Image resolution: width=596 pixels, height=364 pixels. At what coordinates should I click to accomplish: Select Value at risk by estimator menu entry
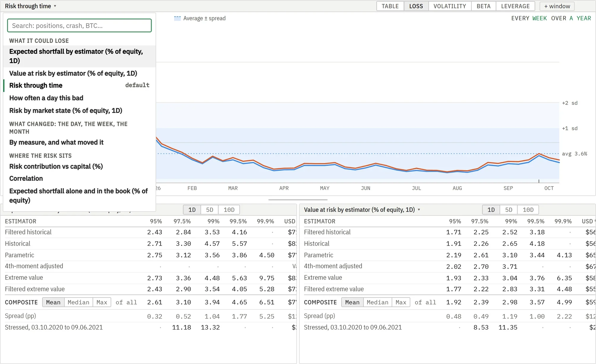click(79, 73)
